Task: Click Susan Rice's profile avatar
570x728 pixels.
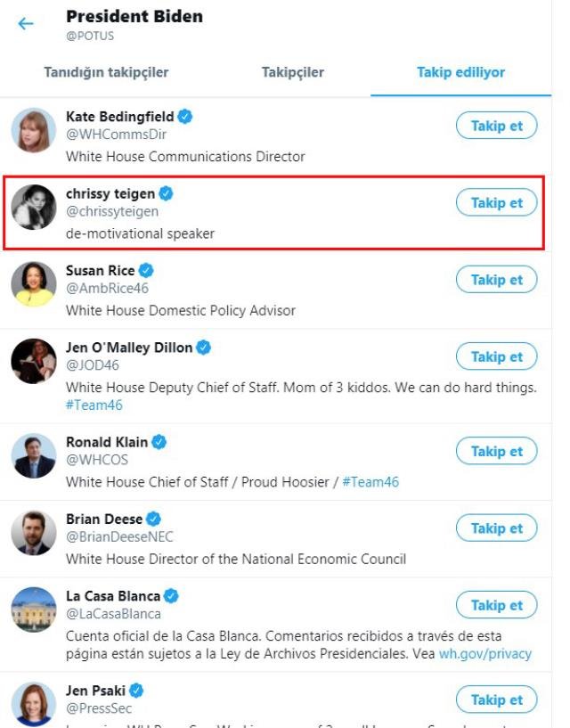Action: click(34, 284)
